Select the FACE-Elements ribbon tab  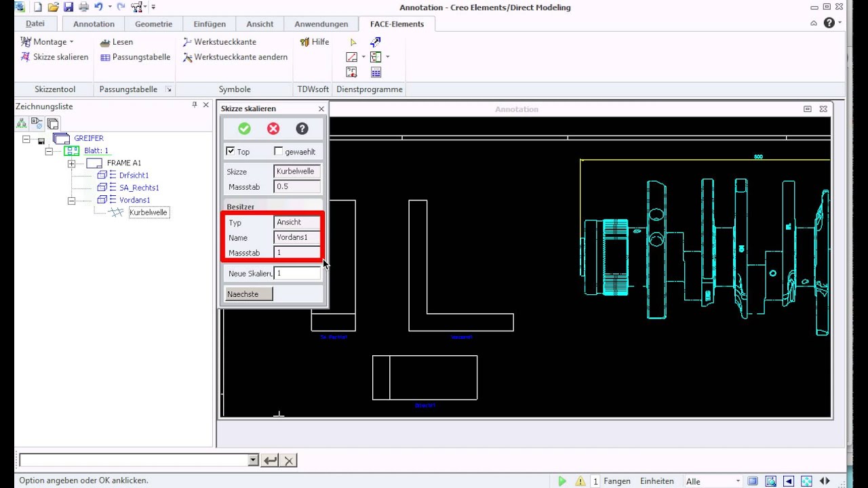pos(397,24)
